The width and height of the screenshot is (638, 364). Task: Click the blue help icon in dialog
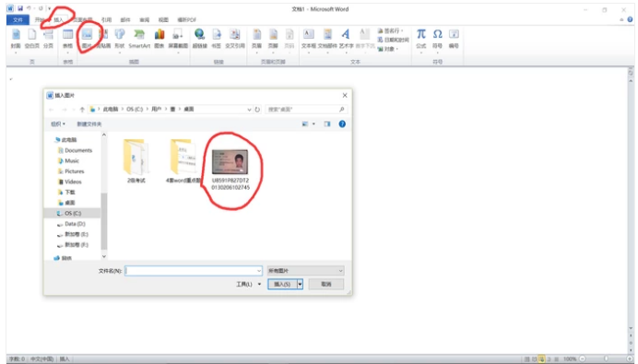pyautogui.click(x=342, y=123)
